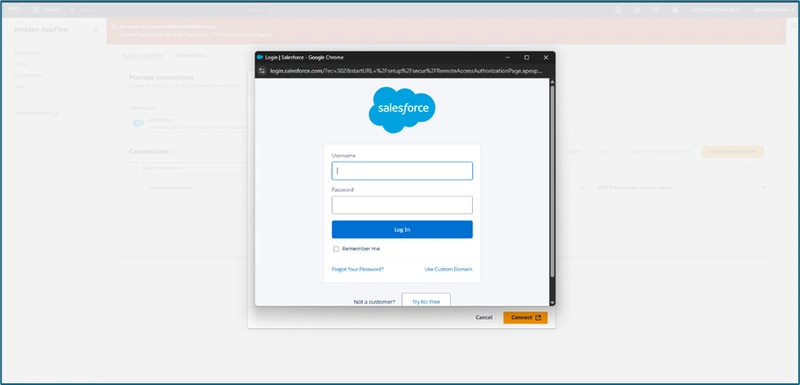Select Connectors in AppFlow side navigation
Viewport: 800px width, 385px height.
tap(27, 53)
